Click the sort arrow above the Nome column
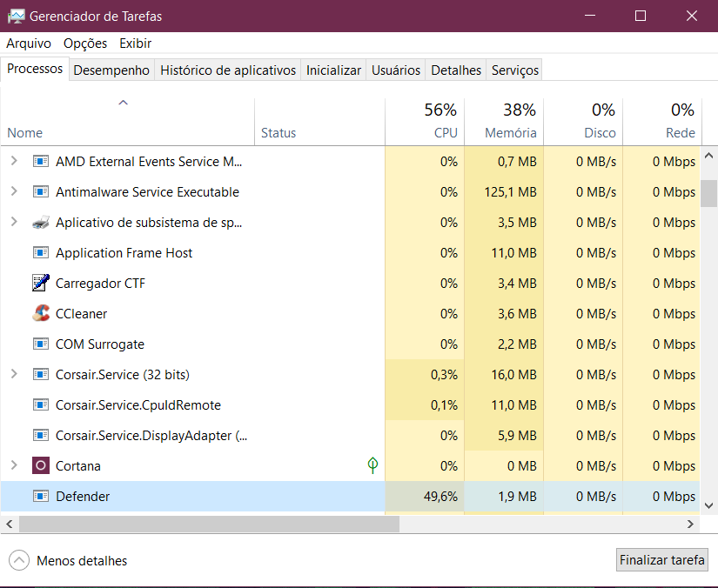This screenshot has width=718, height=588. [124, 103]
